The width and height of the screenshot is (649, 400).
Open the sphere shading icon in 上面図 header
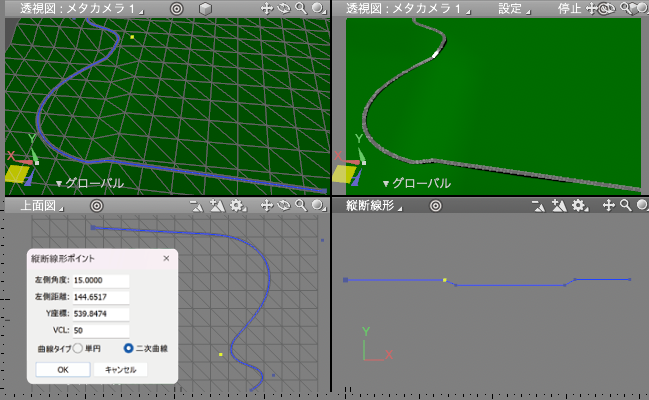(318, 205)
